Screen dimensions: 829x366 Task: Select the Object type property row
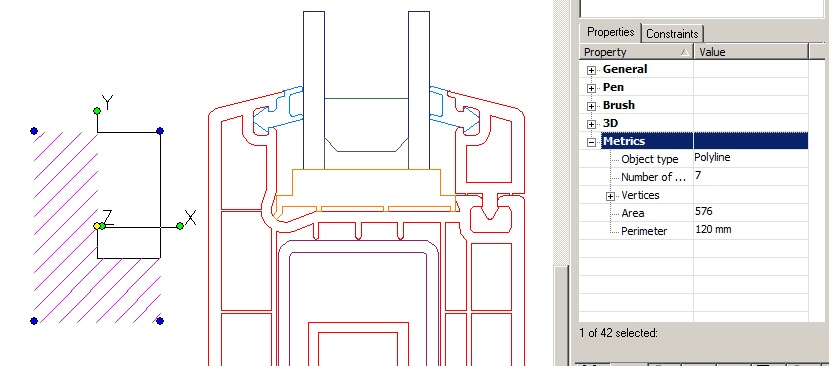(693, 159)
